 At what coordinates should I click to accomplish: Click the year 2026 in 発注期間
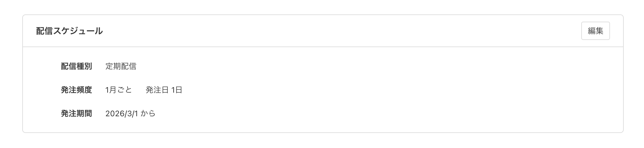(x=113, y=114)
